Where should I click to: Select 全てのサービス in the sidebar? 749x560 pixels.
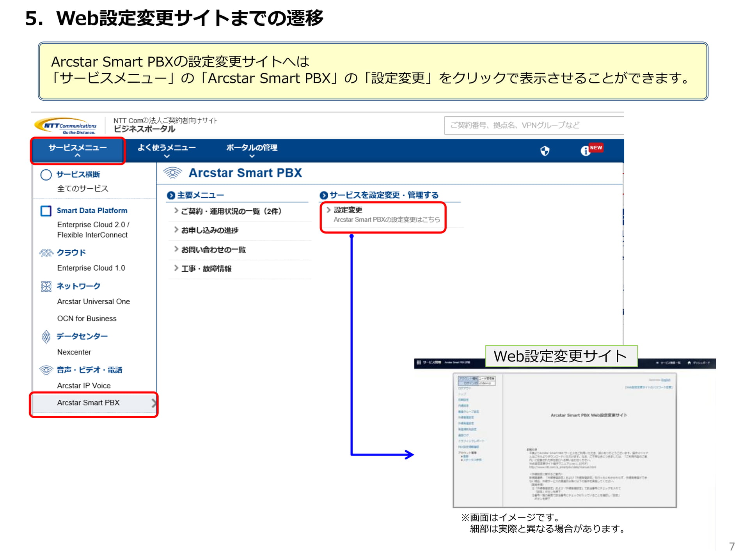[x=83, y=189]
